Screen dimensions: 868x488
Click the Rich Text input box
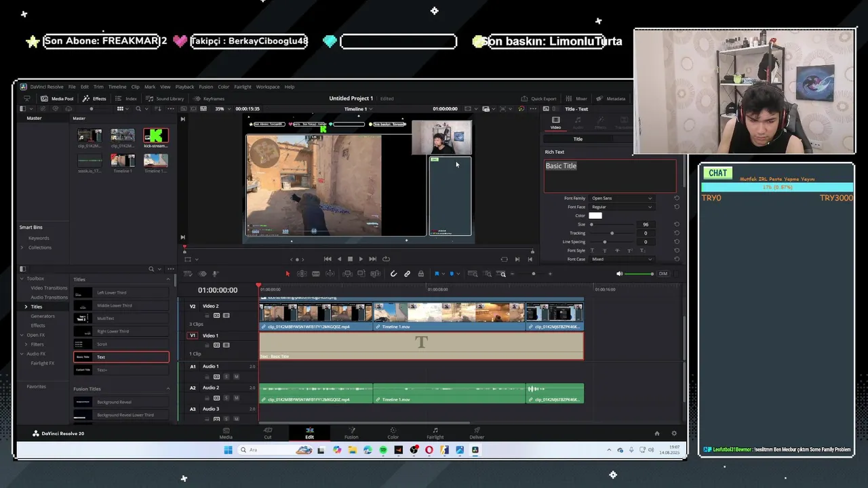[x=610, y=176]
